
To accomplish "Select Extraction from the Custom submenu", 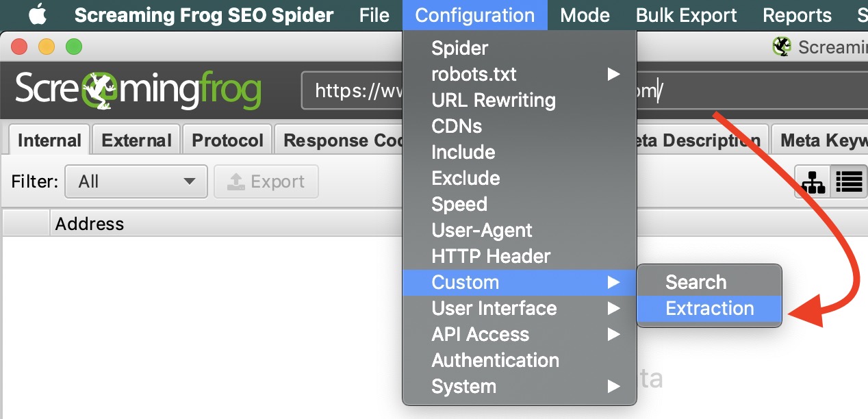I will click(x=709, y=308).
